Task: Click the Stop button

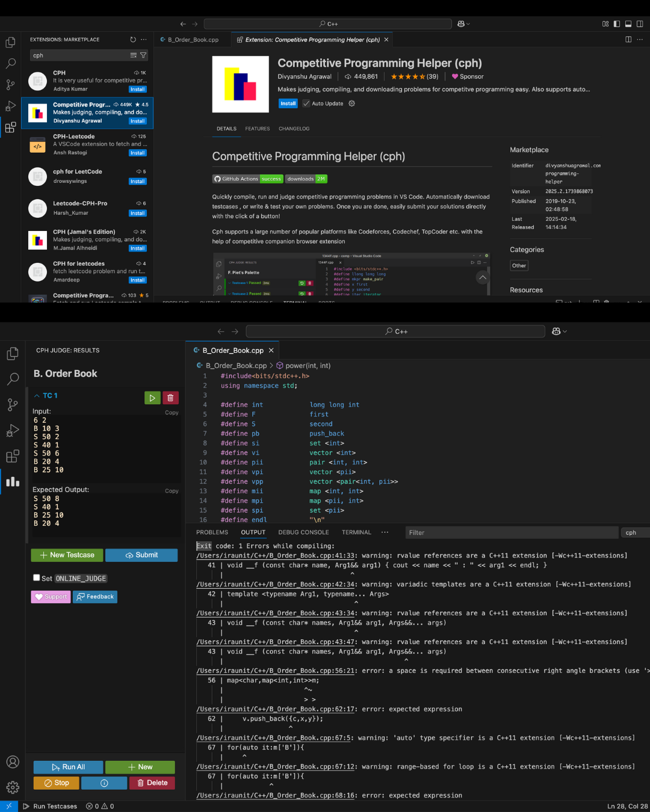Action: (x=57, y=783)
